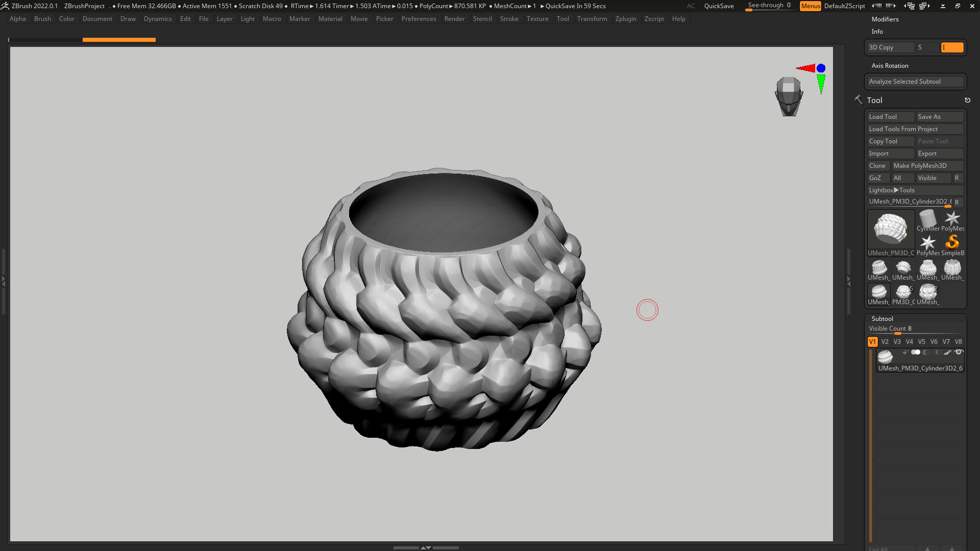Click the Visible Count slider
980x551 pixels.
(x=915, y=329)
